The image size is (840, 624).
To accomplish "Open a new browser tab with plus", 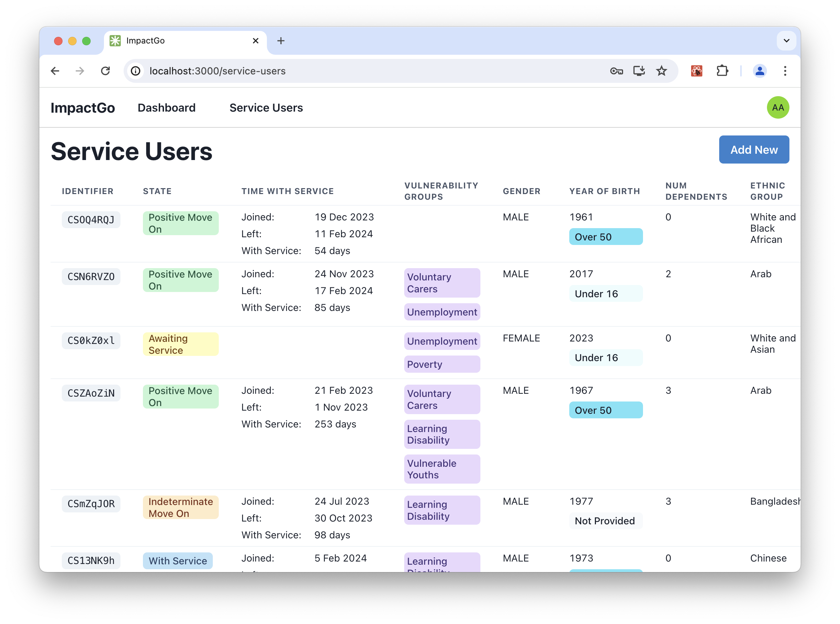I will click(281, 41).
